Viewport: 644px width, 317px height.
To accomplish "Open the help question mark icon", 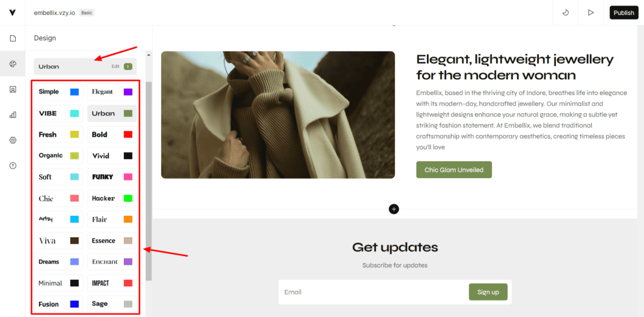I will click(x=13, y=166).
